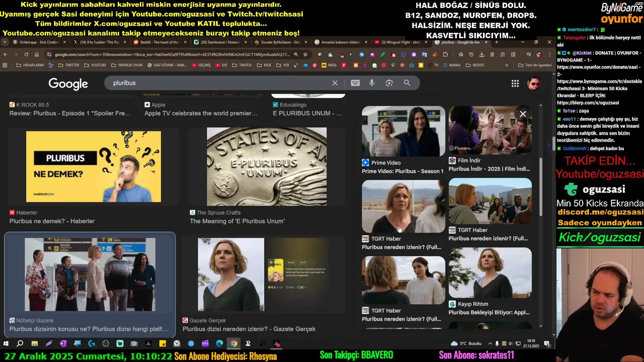The image size is (644, 362).
Task: Open Pluribus ne demek Haberler thumbnail
Action: [x=94, y=166]
